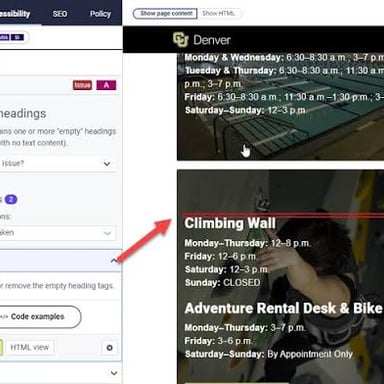Switch to the Policy tab
Viewport: 384px width, 384px height.
point(100,14)
